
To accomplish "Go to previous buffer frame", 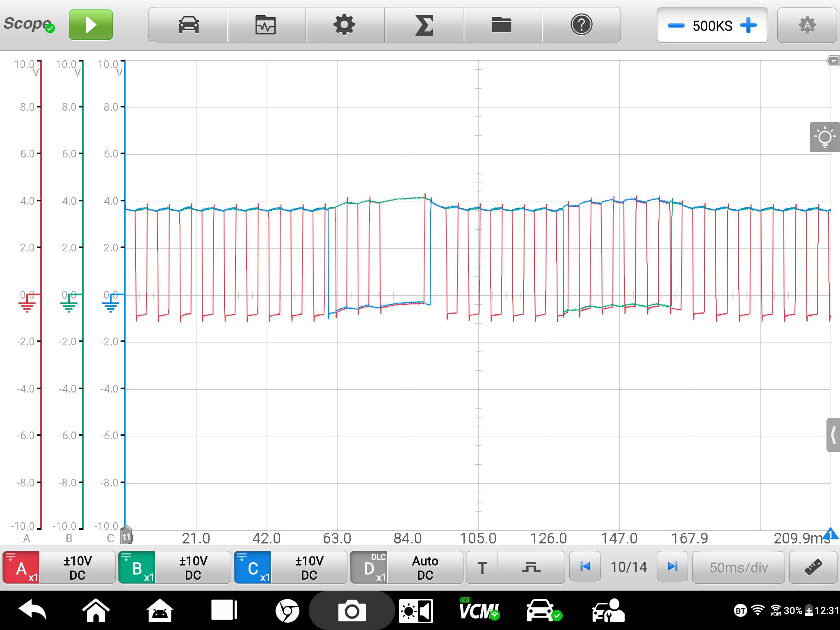I will click(585, 567).
